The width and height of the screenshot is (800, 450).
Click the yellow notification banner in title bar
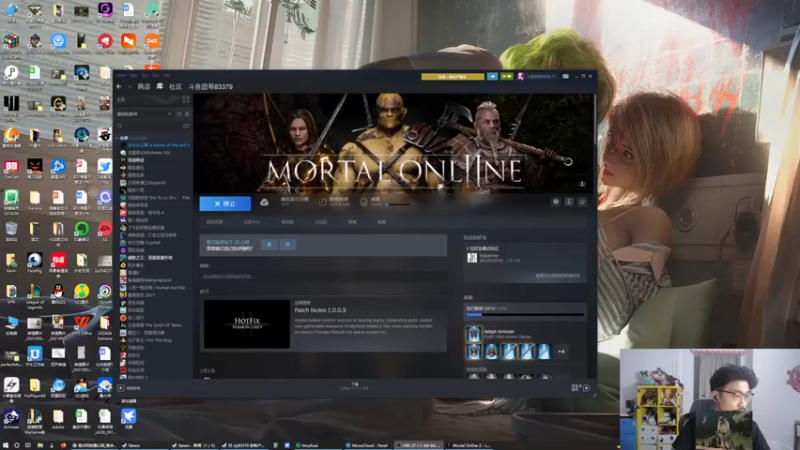[453, 77]
